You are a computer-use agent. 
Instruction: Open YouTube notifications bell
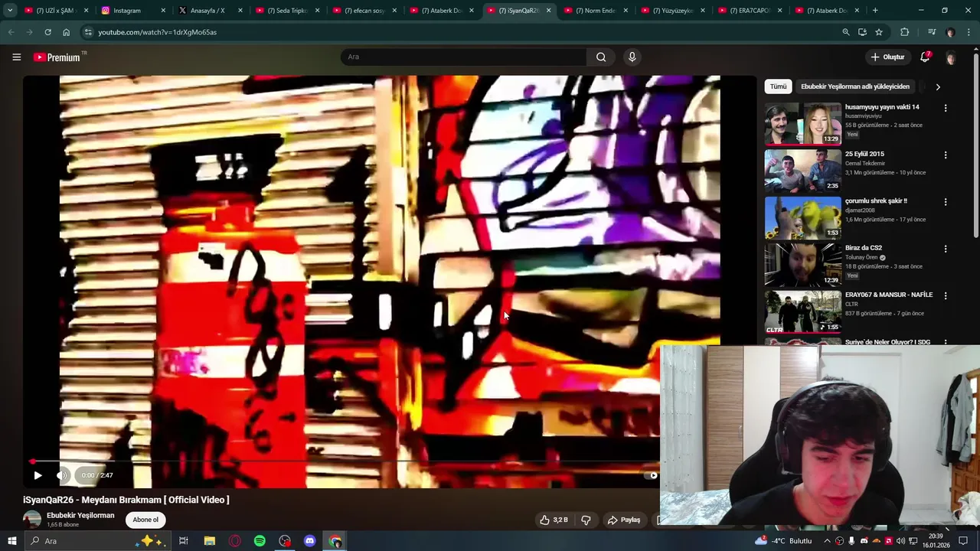[x=925, y=57]
